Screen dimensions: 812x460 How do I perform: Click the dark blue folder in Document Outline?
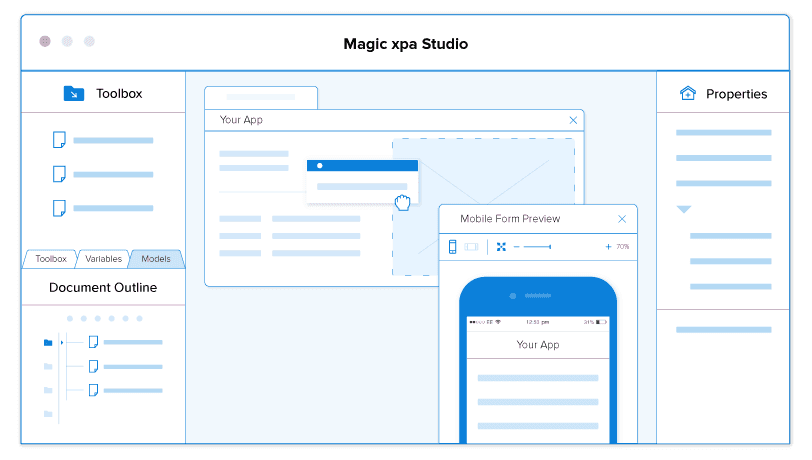pos(48,342)
